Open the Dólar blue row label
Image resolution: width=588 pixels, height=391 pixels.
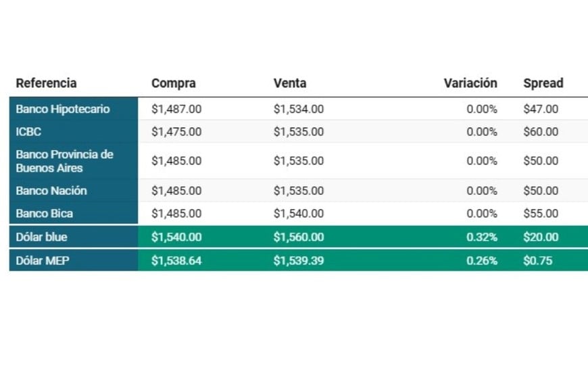point(41,237)
